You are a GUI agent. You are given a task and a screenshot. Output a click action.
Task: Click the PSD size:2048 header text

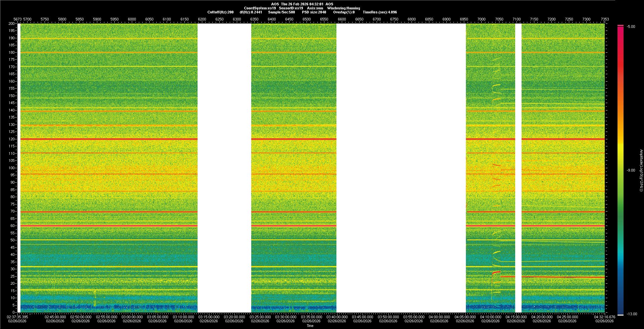(314, 12)
